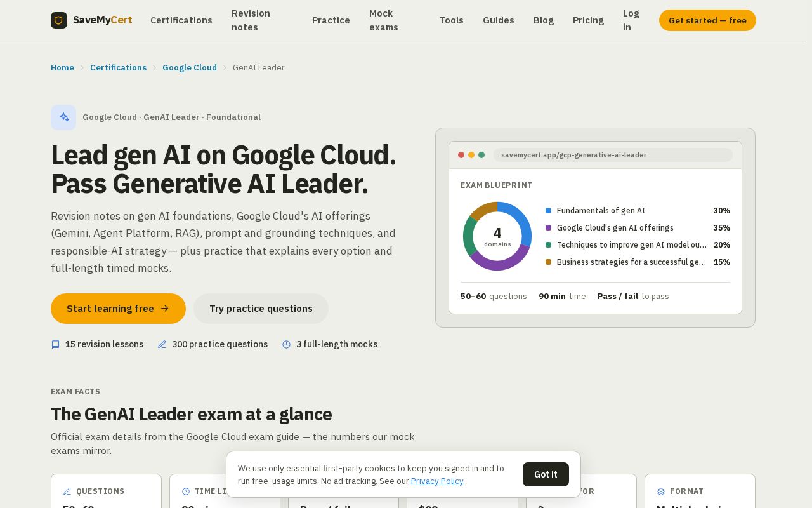
Task: Open the Pricing page link
Action: click(x=588, y=20)
